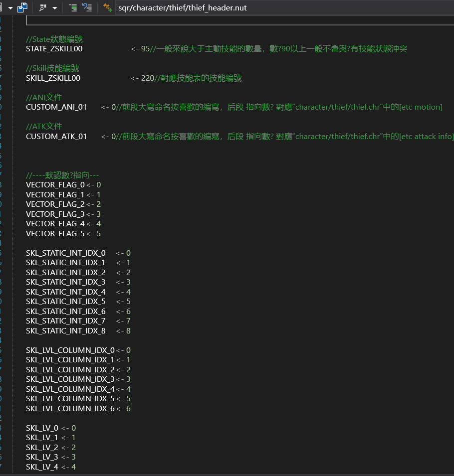The width and height of the screenshot is (454, 476).
Task: Place cursor on CUSTOM_ANI_01
Action: pos(56,107)
